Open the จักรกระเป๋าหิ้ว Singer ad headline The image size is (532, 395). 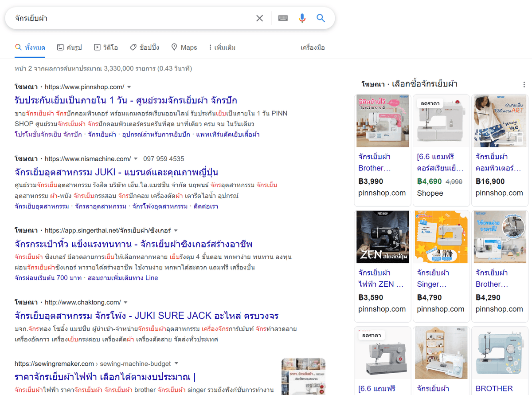(x=134, y=244)
